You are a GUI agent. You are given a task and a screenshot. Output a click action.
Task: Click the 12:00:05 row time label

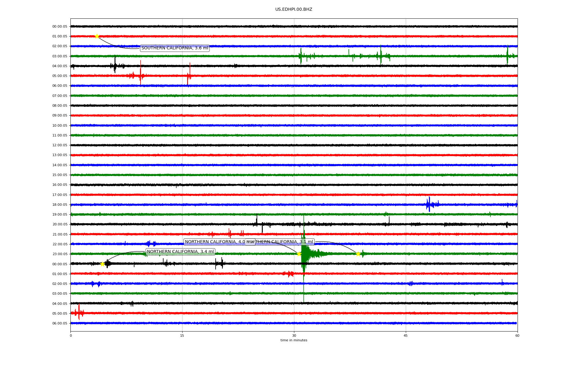(x=60, y=145)
